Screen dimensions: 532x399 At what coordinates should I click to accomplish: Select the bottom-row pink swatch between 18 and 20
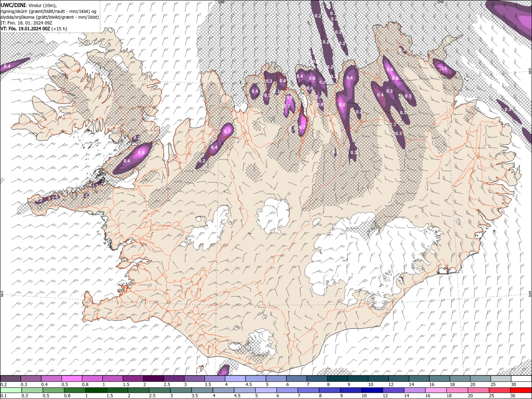pos(458,390)
